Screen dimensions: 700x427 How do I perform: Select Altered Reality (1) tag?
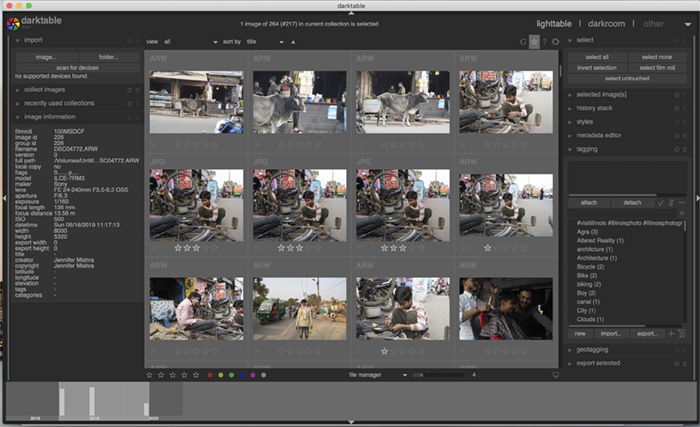(x=600, y=241)
